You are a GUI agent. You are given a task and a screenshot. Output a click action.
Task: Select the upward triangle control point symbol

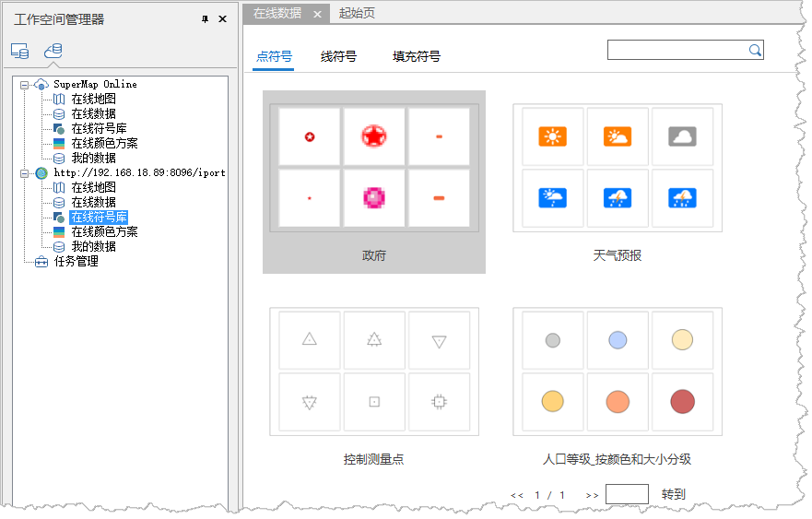pos(310,339)
